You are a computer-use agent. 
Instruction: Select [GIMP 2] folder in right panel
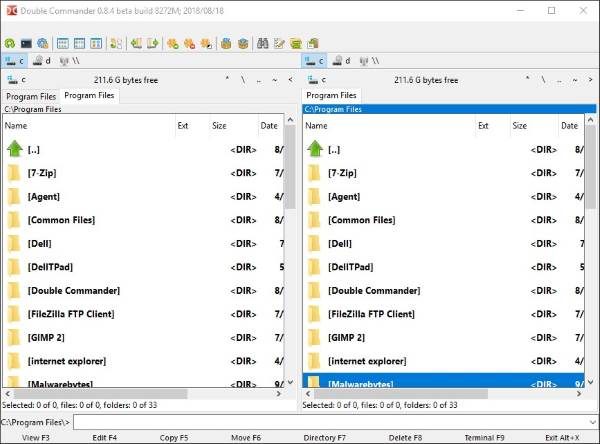[444, 338]
